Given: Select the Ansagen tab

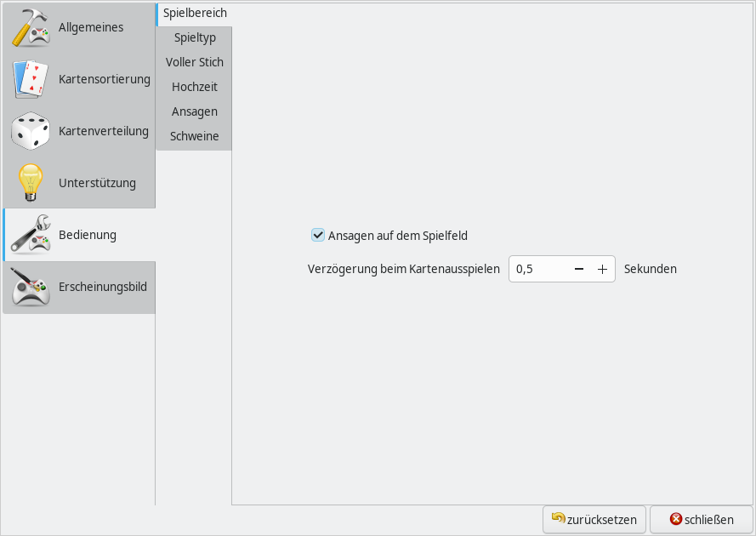Looking at the screenshot, I should tap(195, 111).
